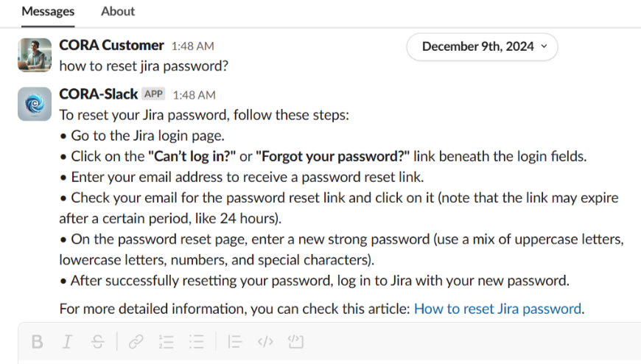Start a bulleted list
This screenshot has height=364, width=641.
tap(196, 342)
